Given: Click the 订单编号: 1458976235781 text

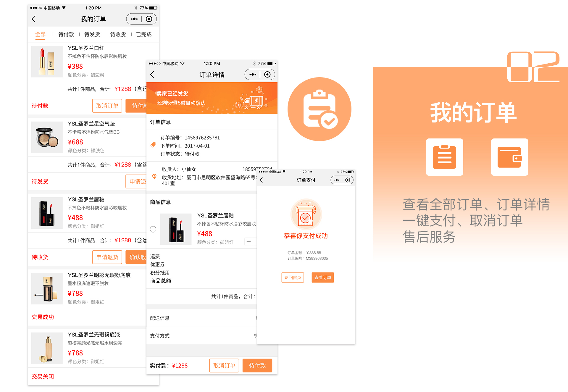Looking at the screenshot, I should pyautogui.click(x=190, y=138).
